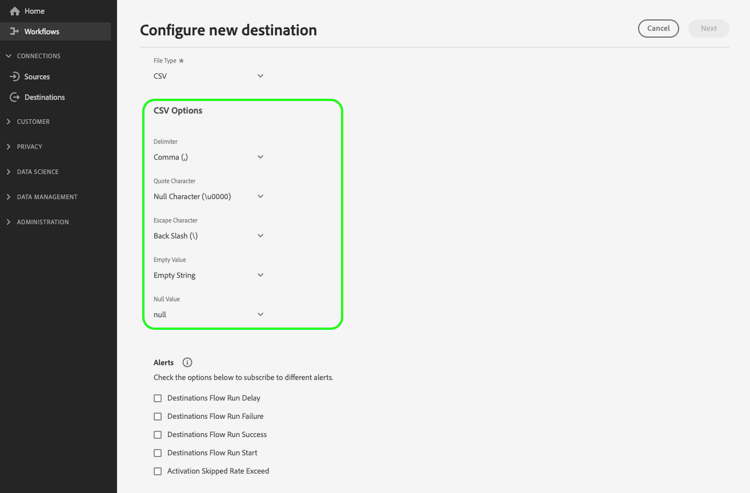Open the Null Value dropdown
Viewport: 750px width, 493px height.
209,315
